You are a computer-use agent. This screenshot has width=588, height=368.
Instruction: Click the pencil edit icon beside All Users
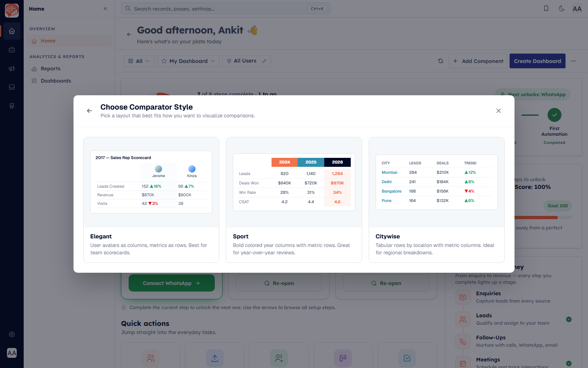[x=264, y=61]
